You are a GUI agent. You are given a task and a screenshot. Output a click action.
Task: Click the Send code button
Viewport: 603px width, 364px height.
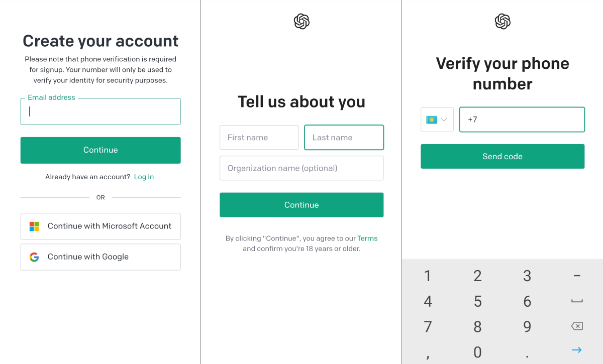tap(502, 156)
